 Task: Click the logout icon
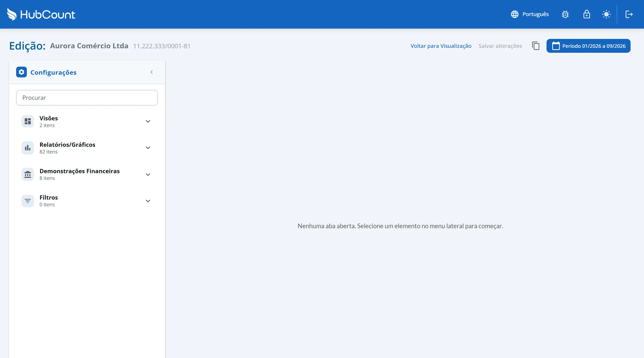click(629, 14)
